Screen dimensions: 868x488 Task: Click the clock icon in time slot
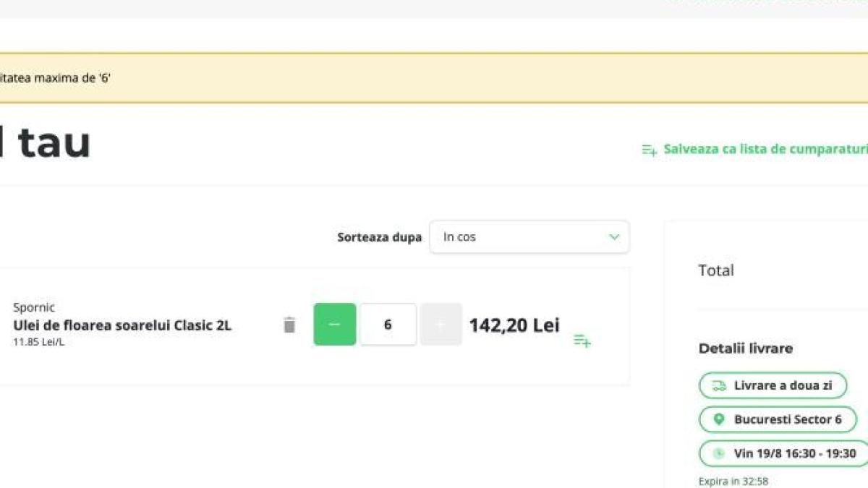point(719,453)
